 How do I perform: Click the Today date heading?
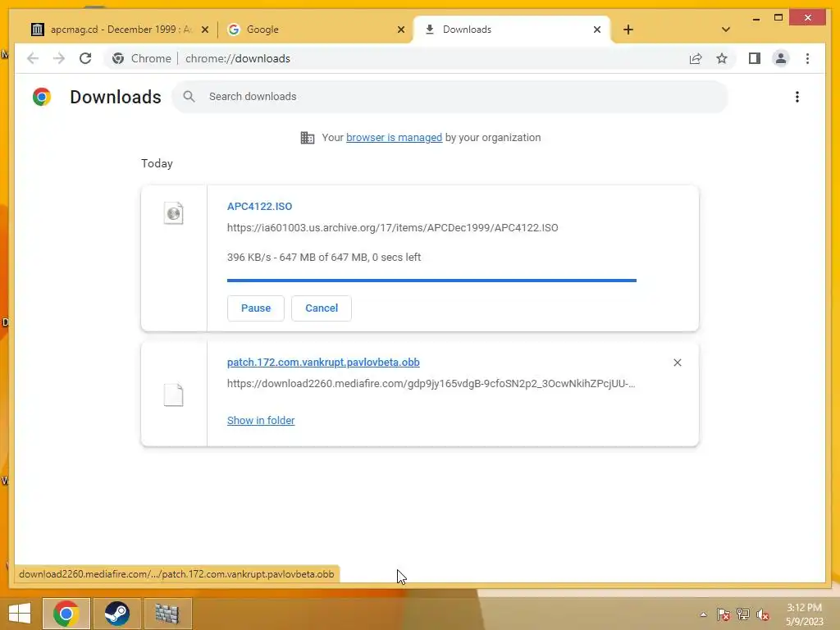(157, 163)
